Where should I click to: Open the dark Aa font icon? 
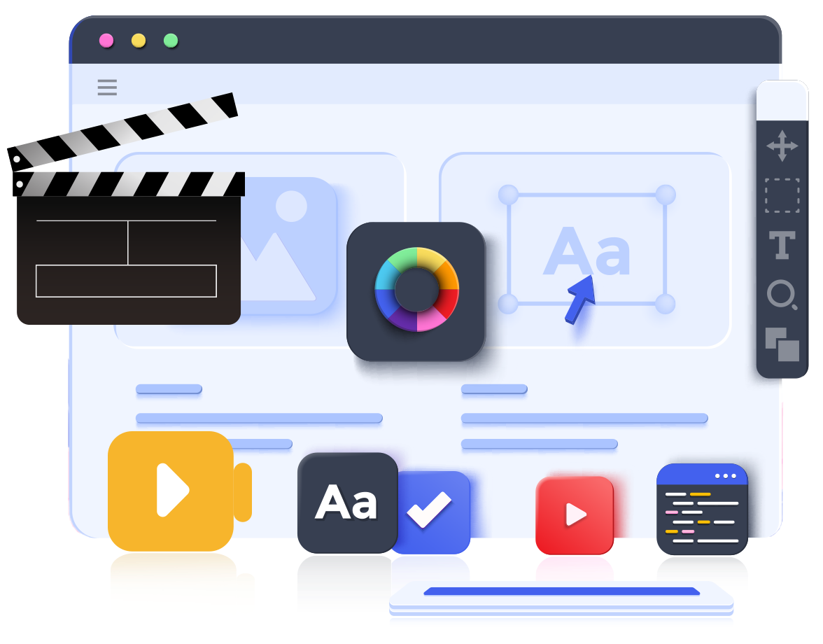pyautogui.click(x=346, y=503)
